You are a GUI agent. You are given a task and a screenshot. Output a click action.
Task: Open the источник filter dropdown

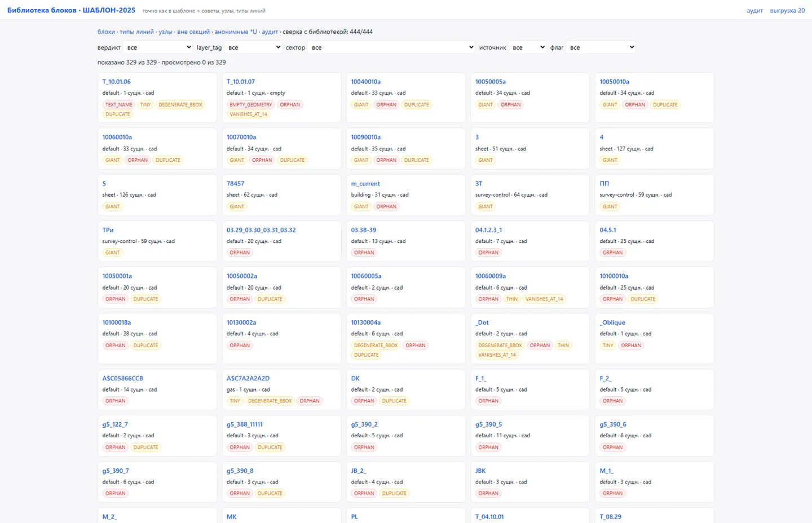[x=527, y=47]
